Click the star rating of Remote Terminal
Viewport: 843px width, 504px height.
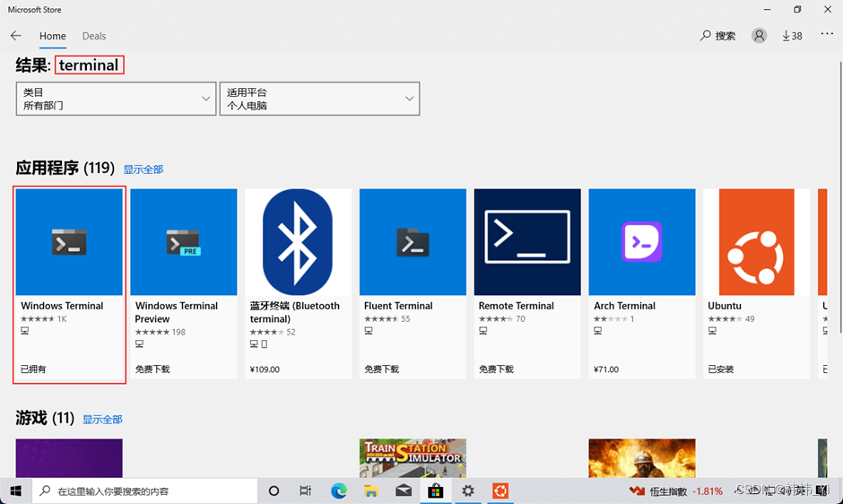click(x=496, y=319)
